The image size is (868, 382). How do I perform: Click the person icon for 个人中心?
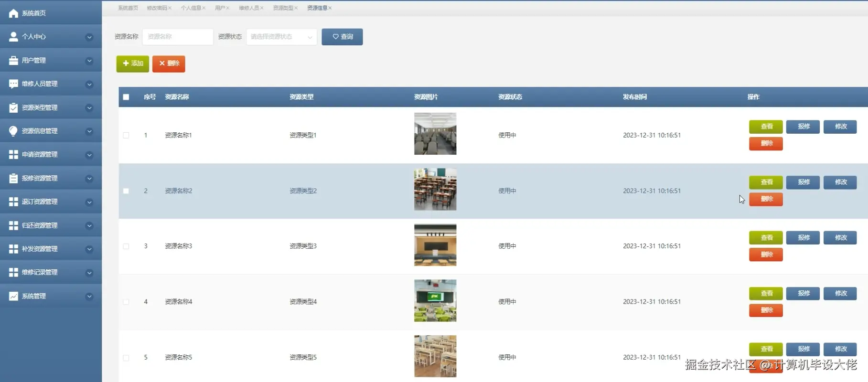click(13, 37)
